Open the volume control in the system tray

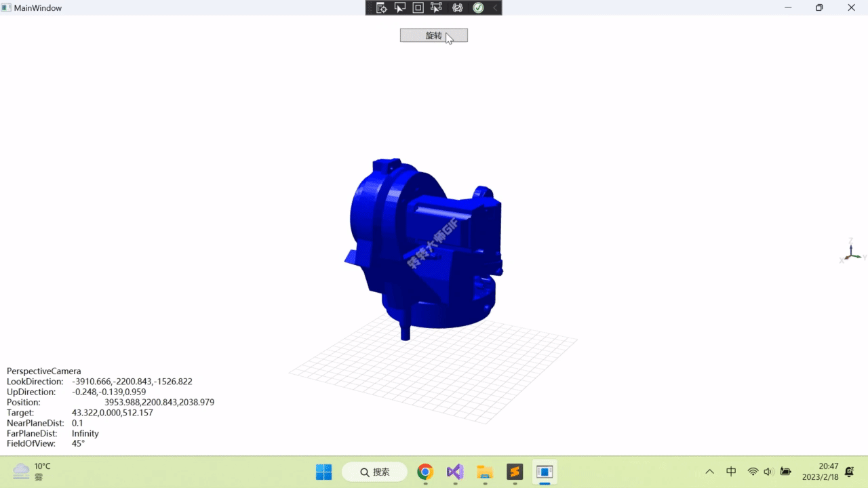[x=768, y=472]
